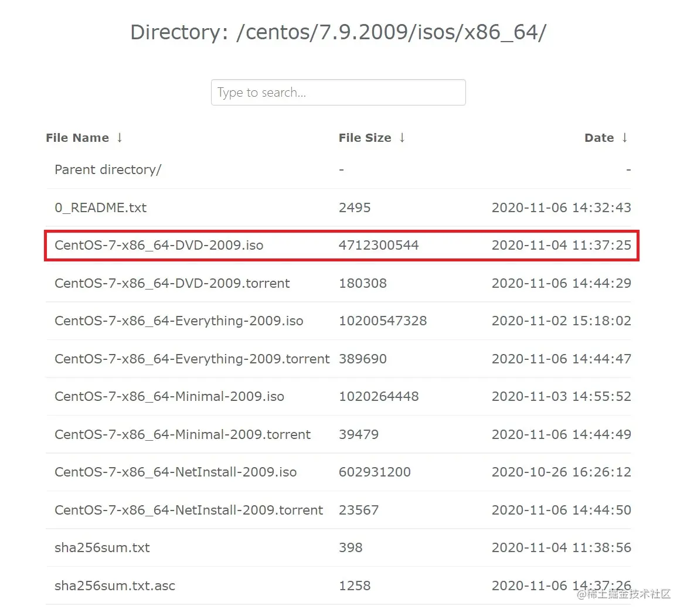Click the file size value 602931200
The height and width of the screenshot is (616, 687).
[375, 472]
